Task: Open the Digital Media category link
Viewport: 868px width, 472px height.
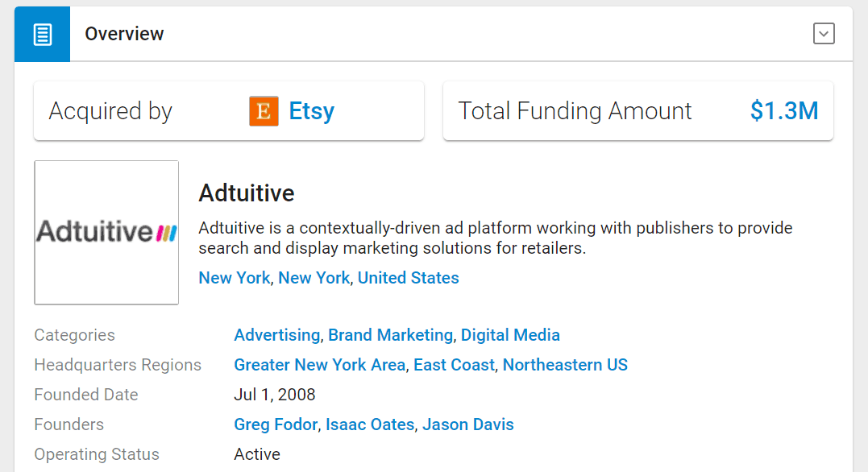Action: coord(510,335)
